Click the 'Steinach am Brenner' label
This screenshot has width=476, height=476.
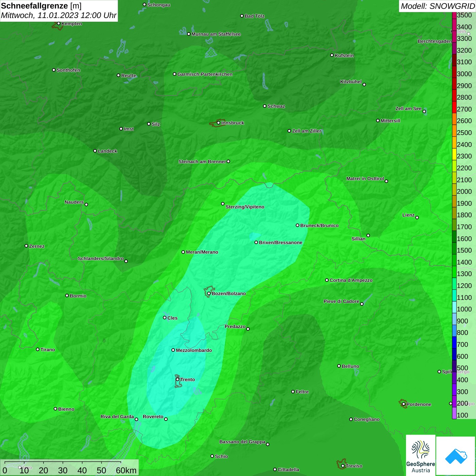pyautogui.click(x=202, y=161)
